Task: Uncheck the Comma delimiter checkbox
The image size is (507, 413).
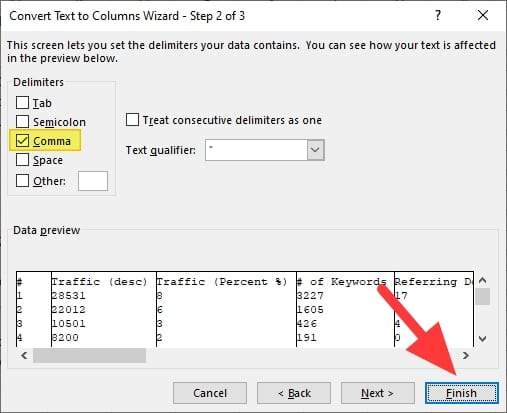Action: tap(22, 141)
